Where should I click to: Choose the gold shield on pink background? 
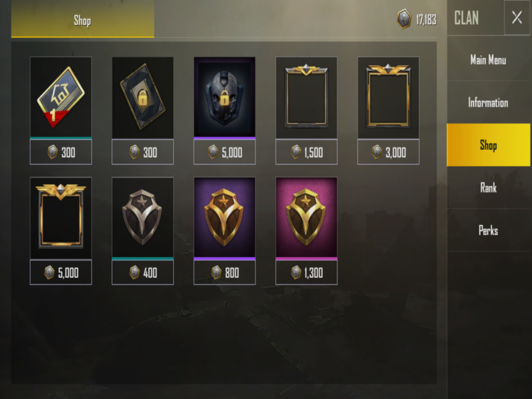[306, 218]
